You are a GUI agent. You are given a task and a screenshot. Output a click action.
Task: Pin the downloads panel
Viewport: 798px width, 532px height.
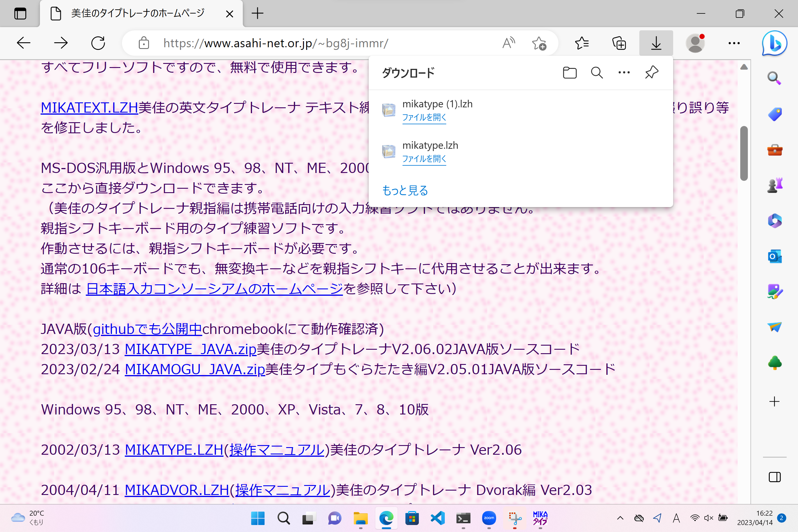pyautogui.click(x=651, y=73)
